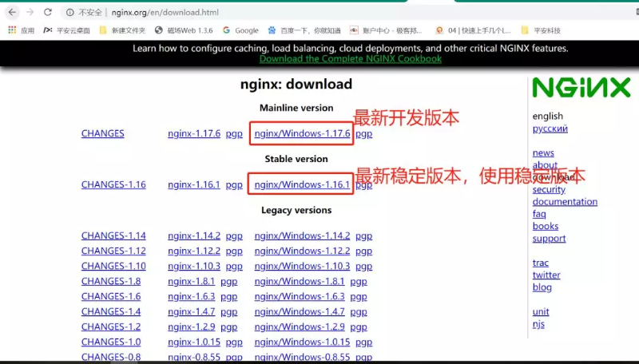Open the CHANGES-1.16 link
This screenshot has height=364, width=639.
click(113, 184)
